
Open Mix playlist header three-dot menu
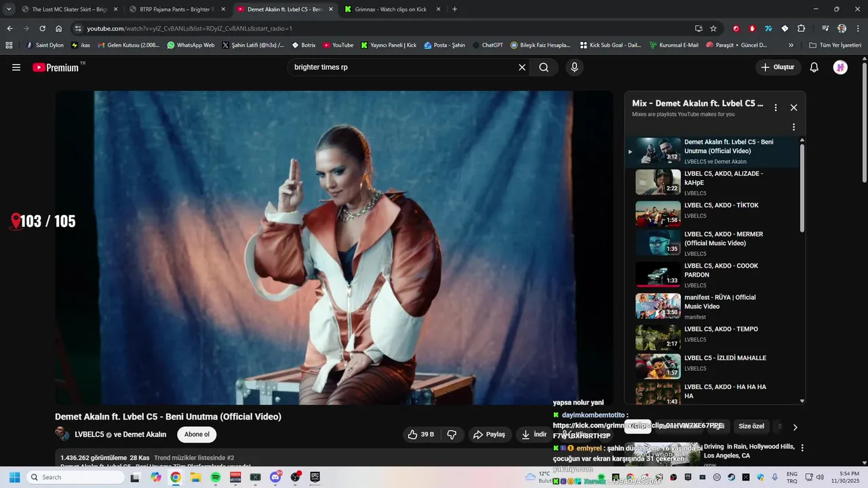[776, 107]
